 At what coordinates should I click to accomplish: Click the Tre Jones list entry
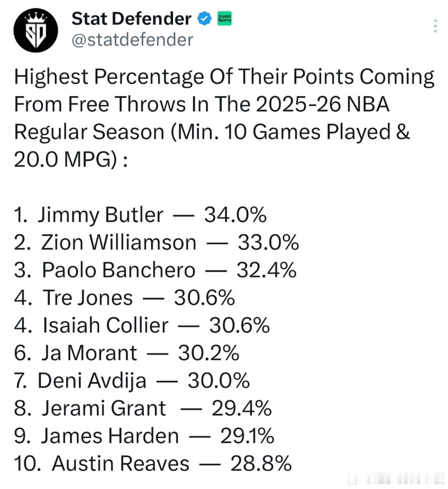tap(88, 298)
